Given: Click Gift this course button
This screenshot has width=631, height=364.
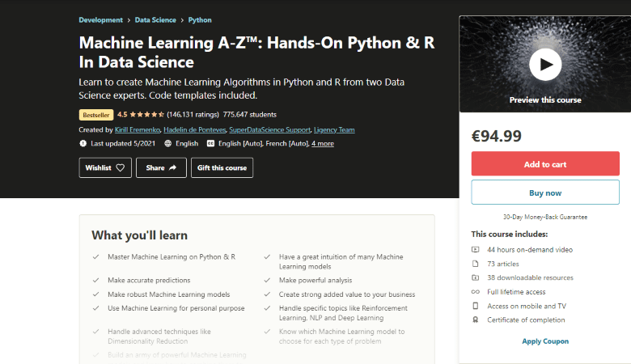Looking at the screenshot, I should 222,167.
